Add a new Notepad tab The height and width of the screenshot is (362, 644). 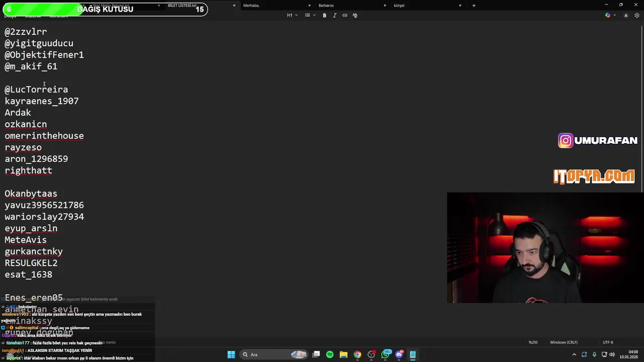point(473,6)
